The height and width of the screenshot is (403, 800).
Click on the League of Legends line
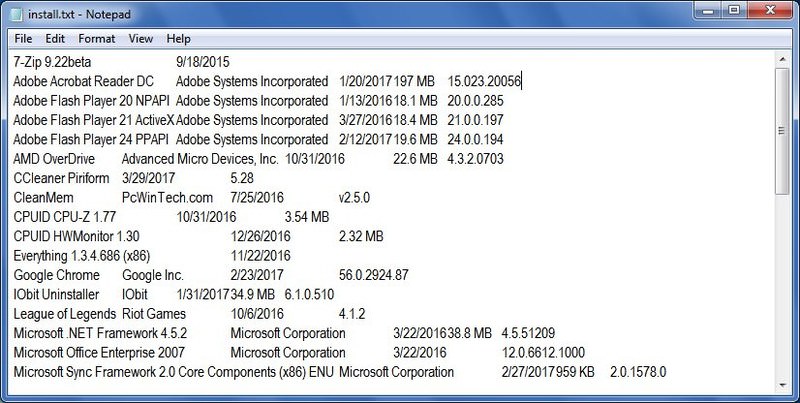click(189, 314)
